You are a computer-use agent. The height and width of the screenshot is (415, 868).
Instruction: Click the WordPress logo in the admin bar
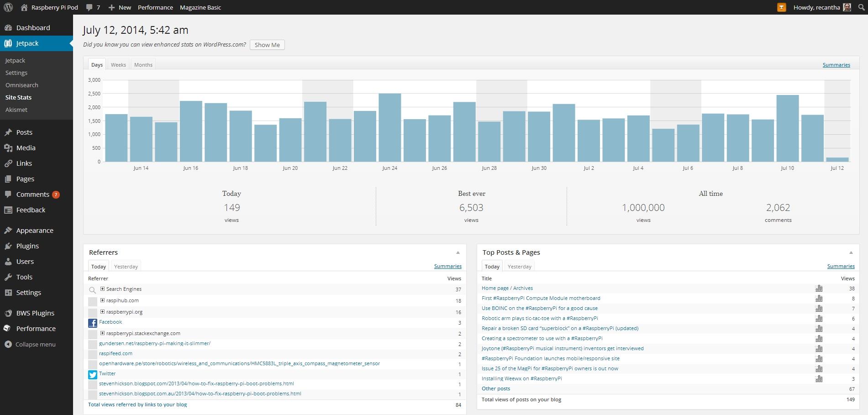[x=9, y=7]
